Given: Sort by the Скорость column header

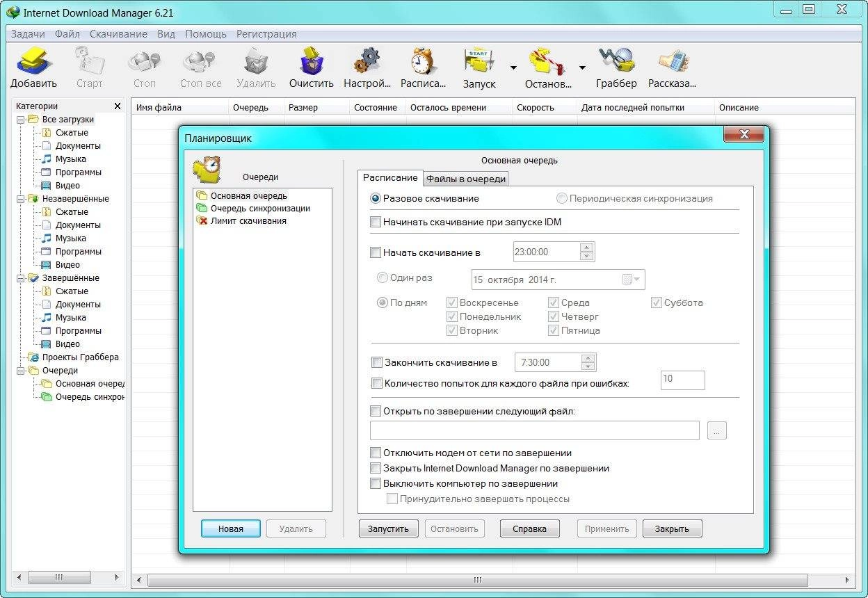Looking at the screenshot, I should [544, 107].
